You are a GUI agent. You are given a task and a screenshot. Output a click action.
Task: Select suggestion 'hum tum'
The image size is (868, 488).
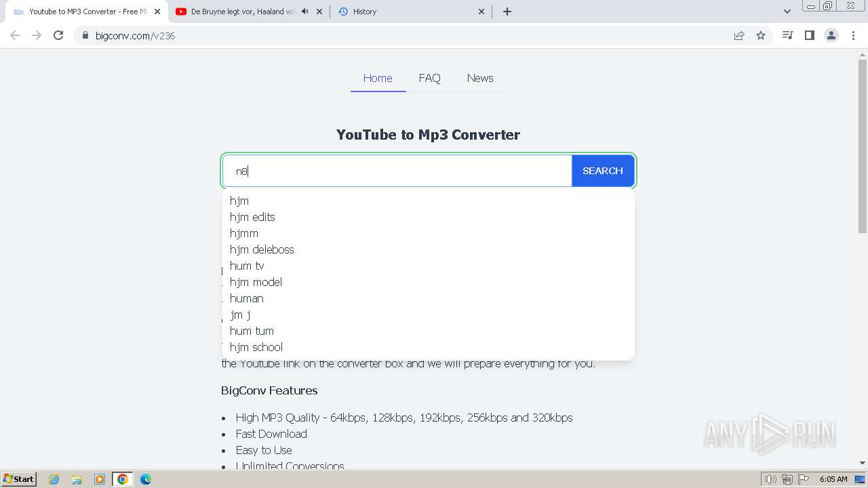point(429,331)
